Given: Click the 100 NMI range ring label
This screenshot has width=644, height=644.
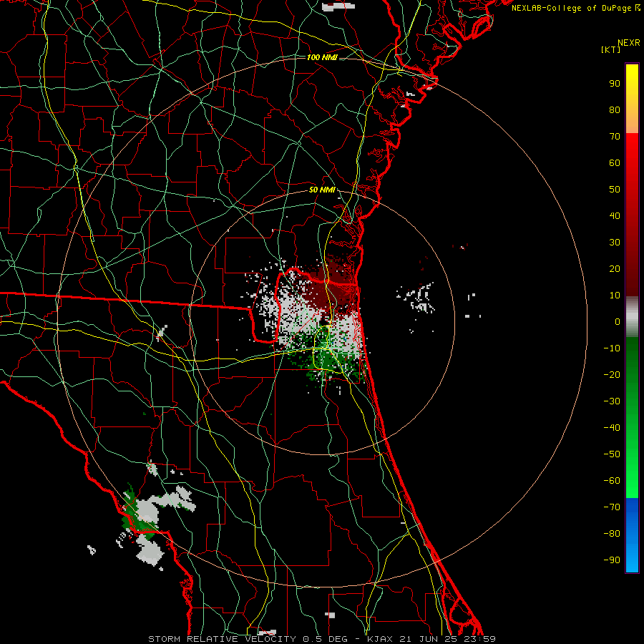Looking at the screenshot, I should coord(322,57).
